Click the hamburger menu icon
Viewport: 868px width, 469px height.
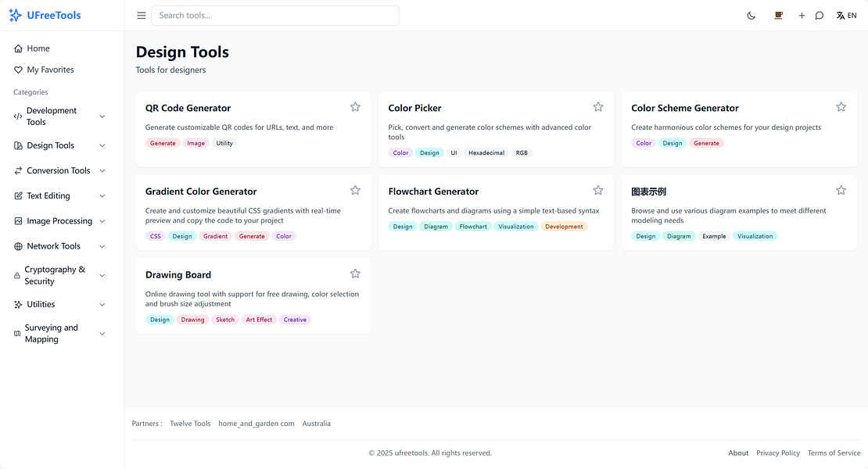pos(141,15)
